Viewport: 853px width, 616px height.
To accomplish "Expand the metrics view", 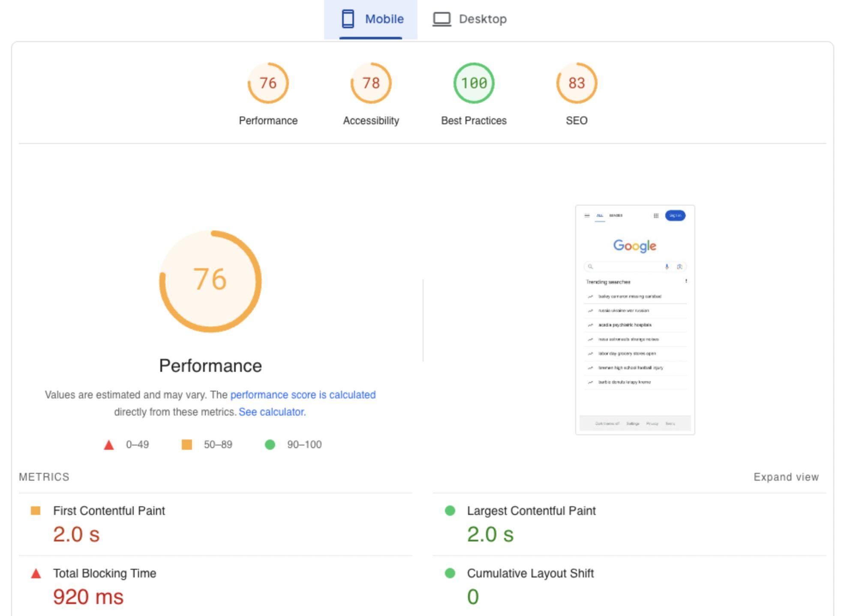I will (x=786, y=477).
